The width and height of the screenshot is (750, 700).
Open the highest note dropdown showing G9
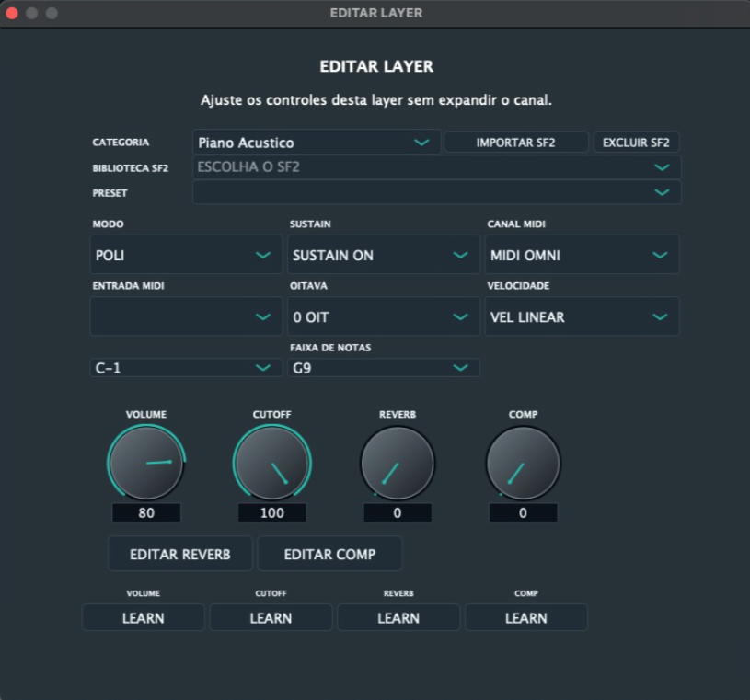(x=383, y=368)
